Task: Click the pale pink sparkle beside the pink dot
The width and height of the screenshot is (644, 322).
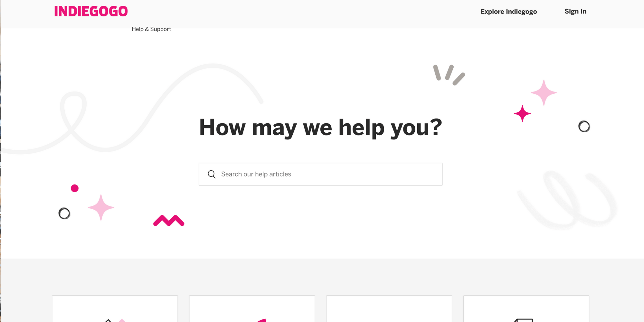Action: coord(101,207)
